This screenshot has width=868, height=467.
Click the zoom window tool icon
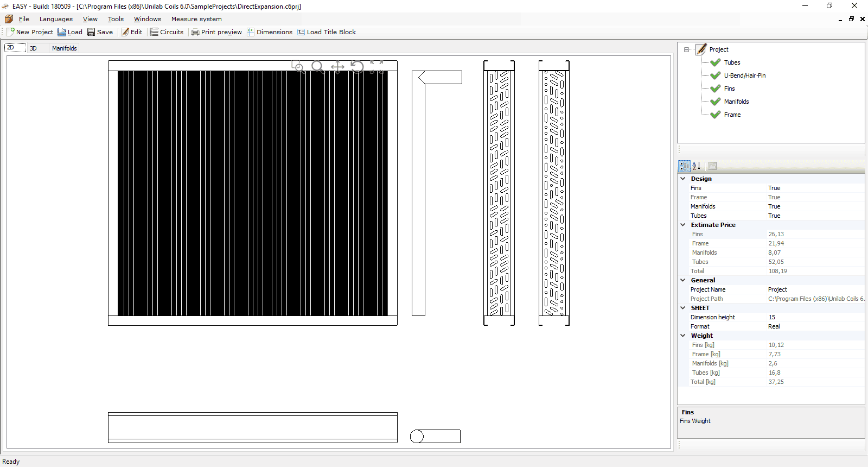click(x=298, y=67)
